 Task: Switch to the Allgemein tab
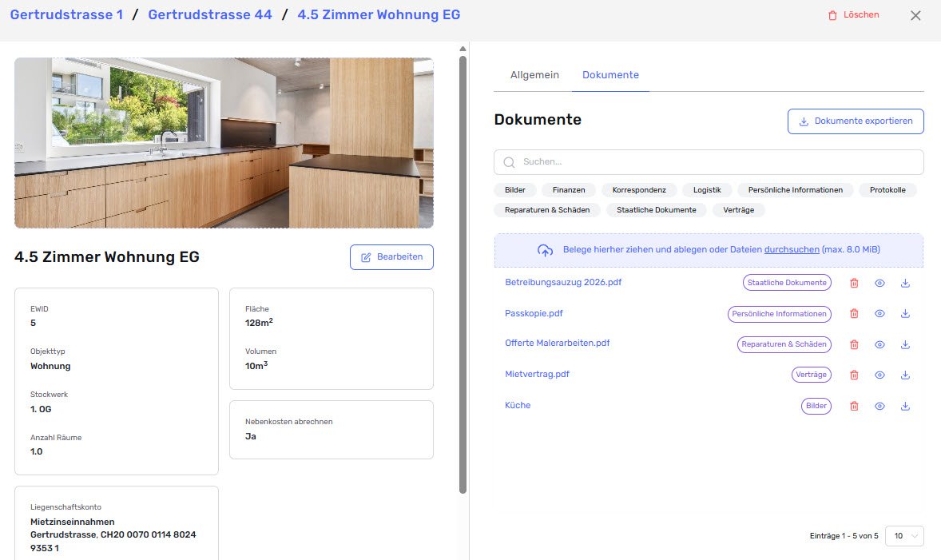click(x=534, y=75)
